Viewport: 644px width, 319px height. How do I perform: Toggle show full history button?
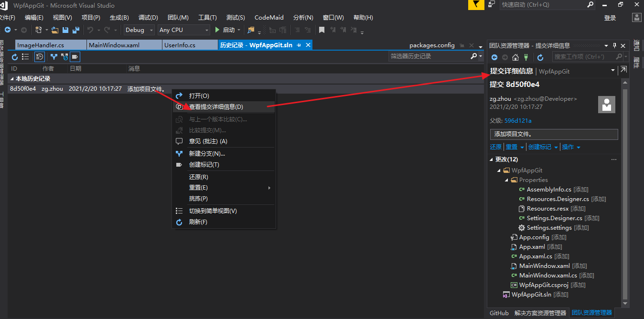point(39,57)
